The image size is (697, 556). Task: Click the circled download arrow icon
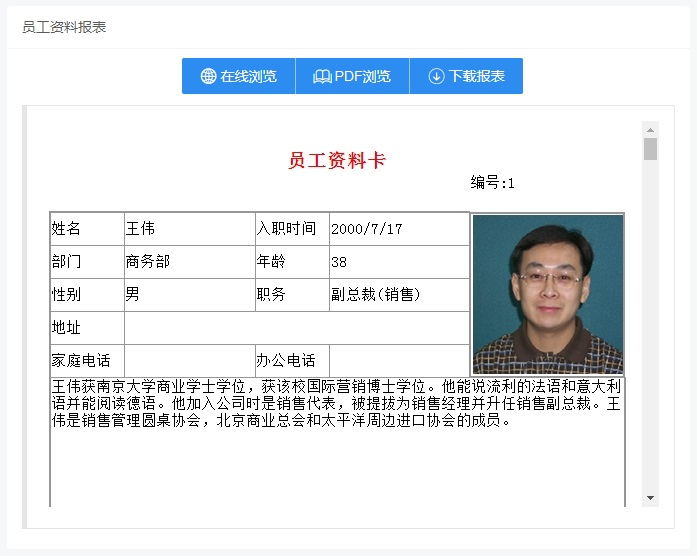tap(436, 76)
